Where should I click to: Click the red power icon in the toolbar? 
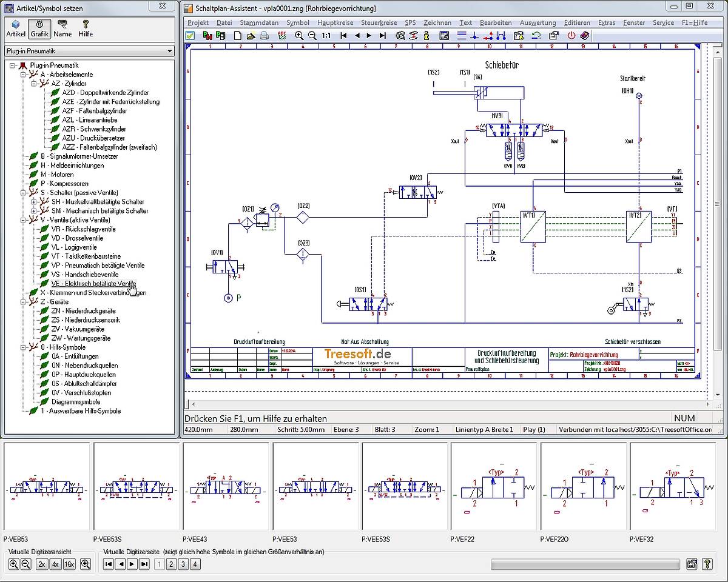tap(571, 36)
